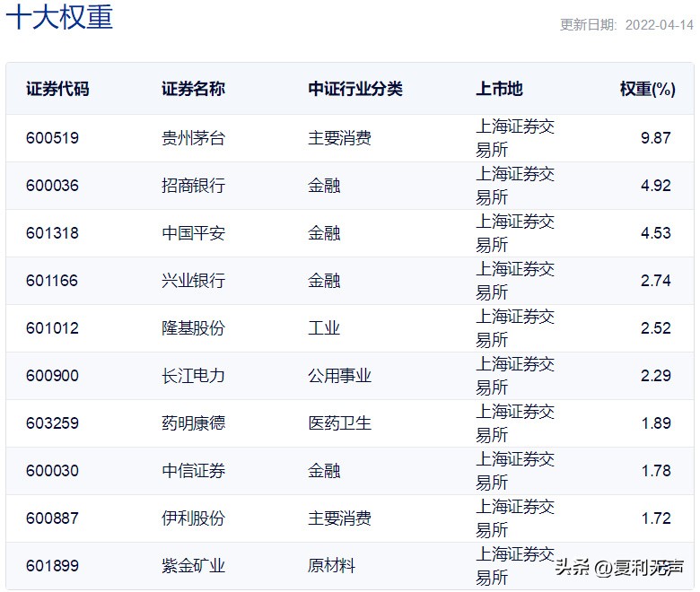700x592 pixels.
Task: Click 金融 in the 兴业银行 row
Action: (324, 281)
